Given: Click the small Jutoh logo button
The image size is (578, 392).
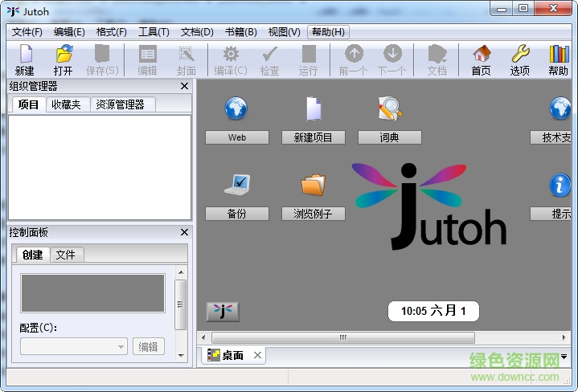Looking at the screenshot, I should pyautogui.click(x=223, y=312).
